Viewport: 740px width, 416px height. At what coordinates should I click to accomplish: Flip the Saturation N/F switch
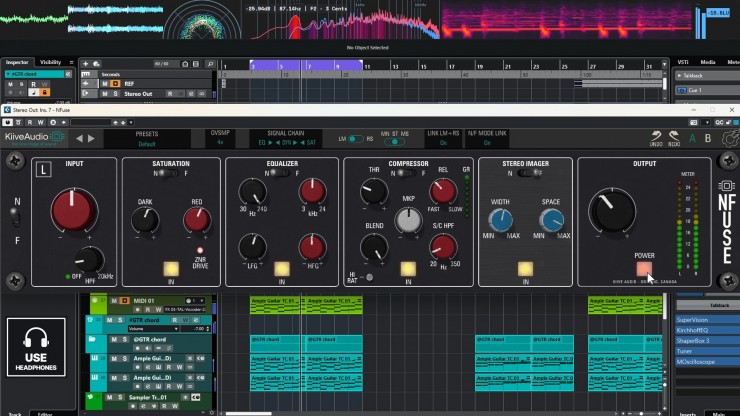(x=168, y=173)
